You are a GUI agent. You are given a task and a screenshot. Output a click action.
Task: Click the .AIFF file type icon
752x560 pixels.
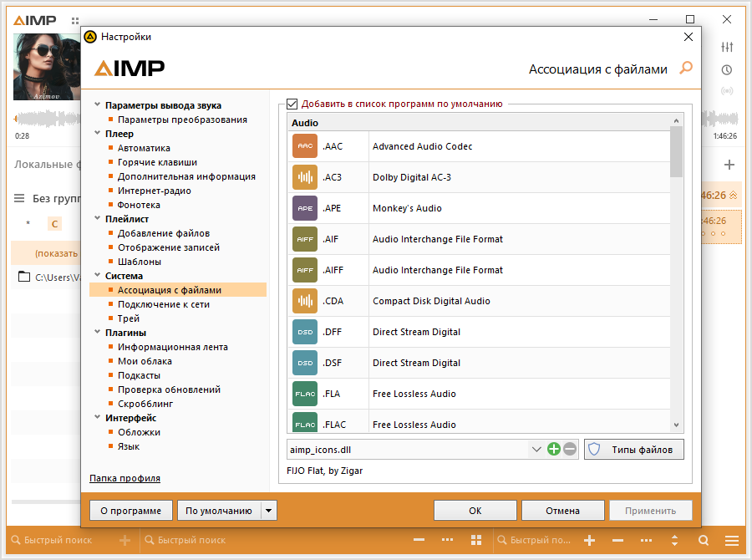(304, 270)
